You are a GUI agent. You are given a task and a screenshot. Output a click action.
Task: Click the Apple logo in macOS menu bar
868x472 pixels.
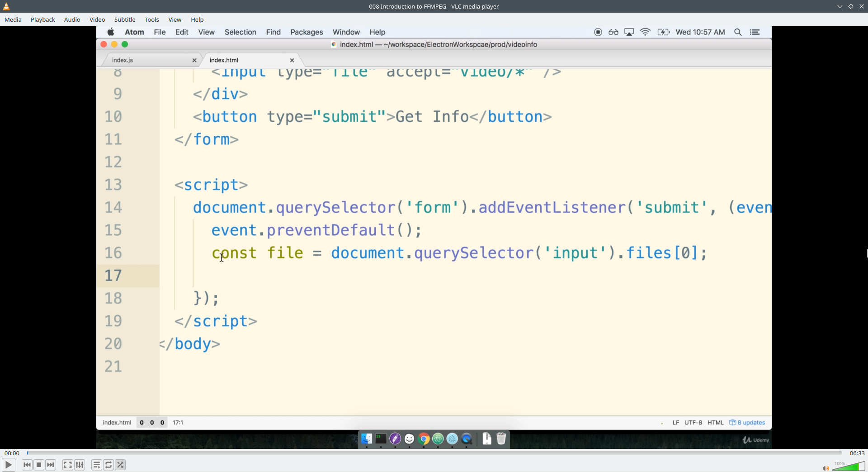(111, 32)
